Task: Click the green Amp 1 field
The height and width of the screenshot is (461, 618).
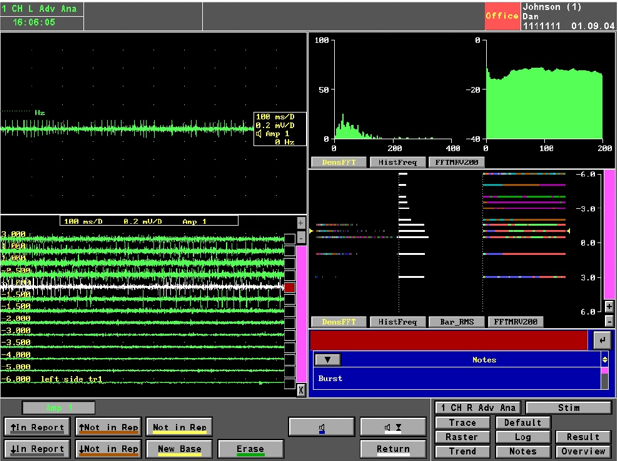Action: click(58, 407)
